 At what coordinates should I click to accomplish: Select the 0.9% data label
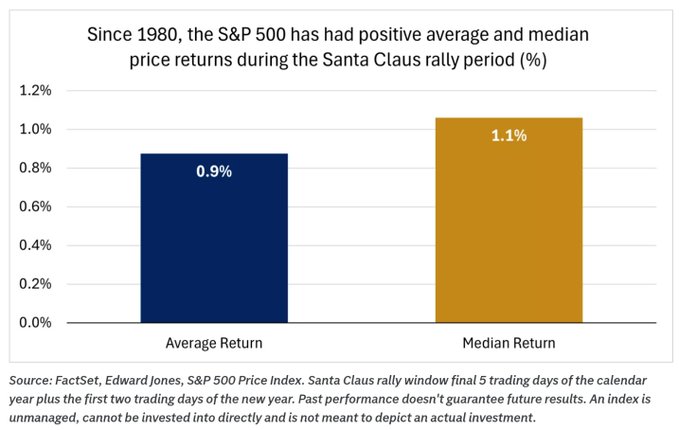(x=212, y=171)
